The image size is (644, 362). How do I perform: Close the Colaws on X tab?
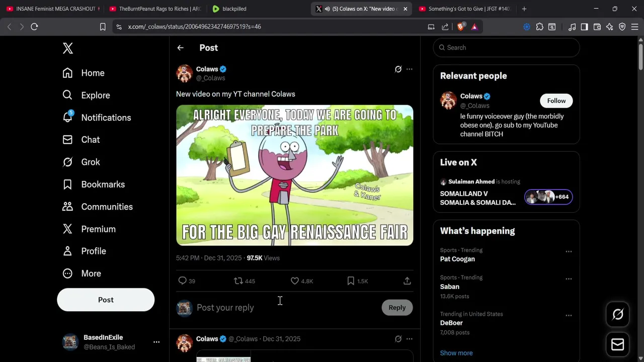tap(405, 9)
